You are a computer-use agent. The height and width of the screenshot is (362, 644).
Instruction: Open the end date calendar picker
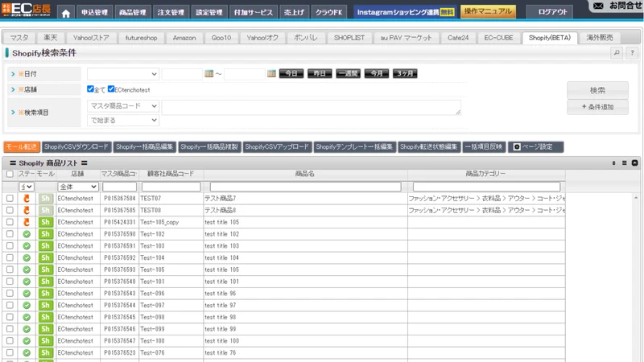(x=271, y=73)
